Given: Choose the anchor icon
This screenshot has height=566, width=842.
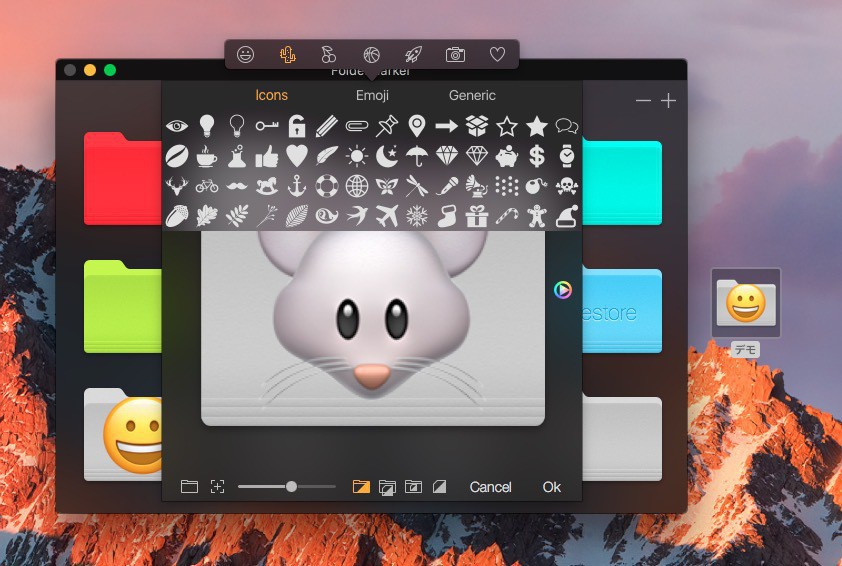Looking at the screenshot, I should 296,186.
